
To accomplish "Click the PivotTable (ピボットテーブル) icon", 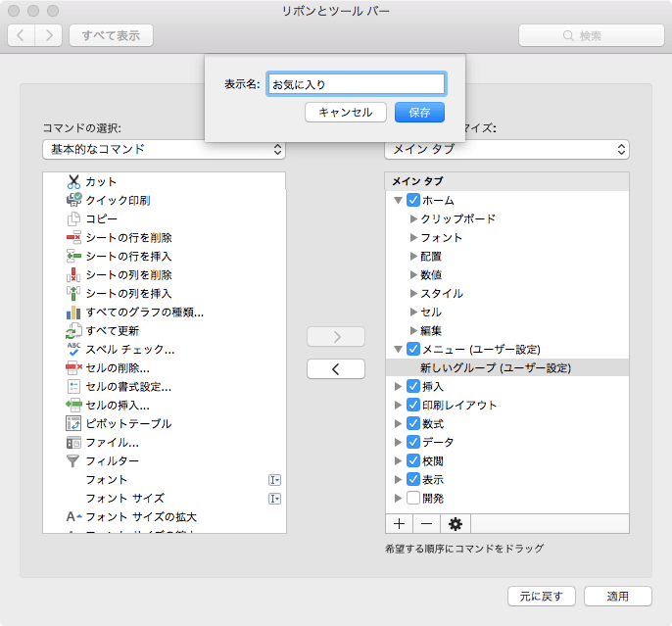I will 73,424.
